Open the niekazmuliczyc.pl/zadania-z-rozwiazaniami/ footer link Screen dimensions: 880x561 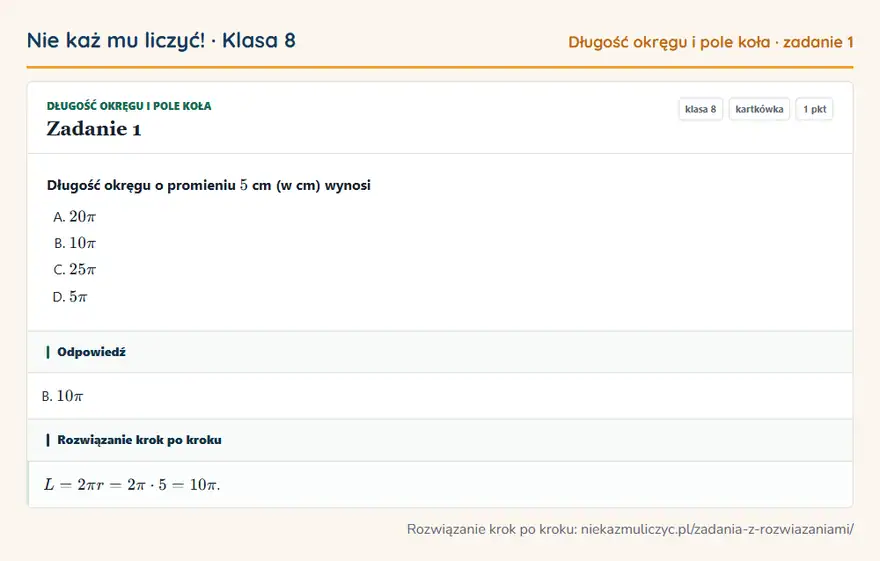pyautogui.click(x=717, y=529)
